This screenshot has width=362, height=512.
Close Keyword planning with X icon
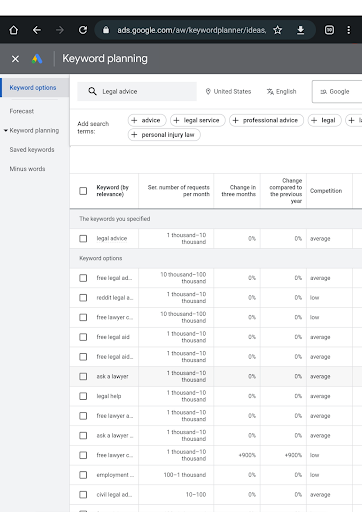click(x=15, y=59)
